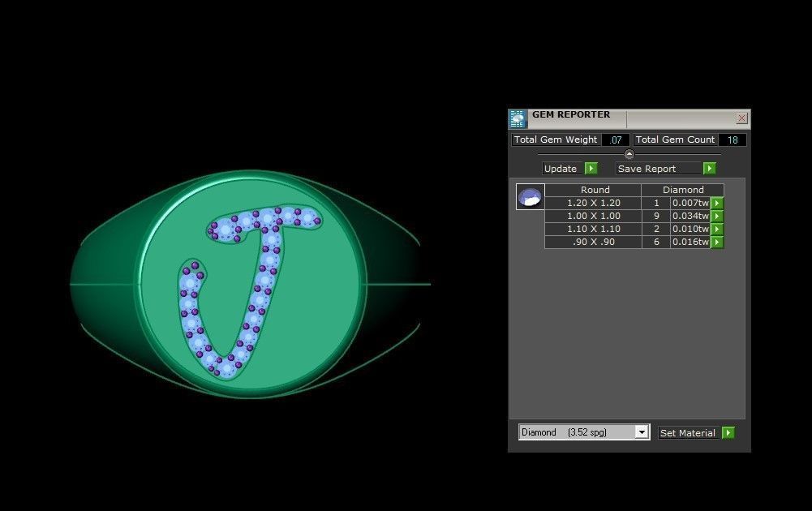812x511 pixels.
Task: Close the Gem Reporter panel
Action: [741, 118]
